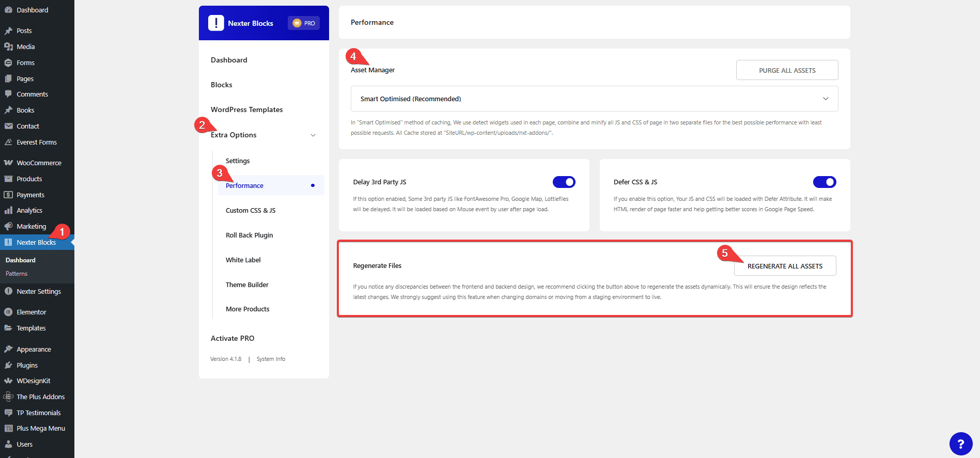Click the Version 4.1.8 text
This screenshot has width=980, height=458.
point(226,359)
